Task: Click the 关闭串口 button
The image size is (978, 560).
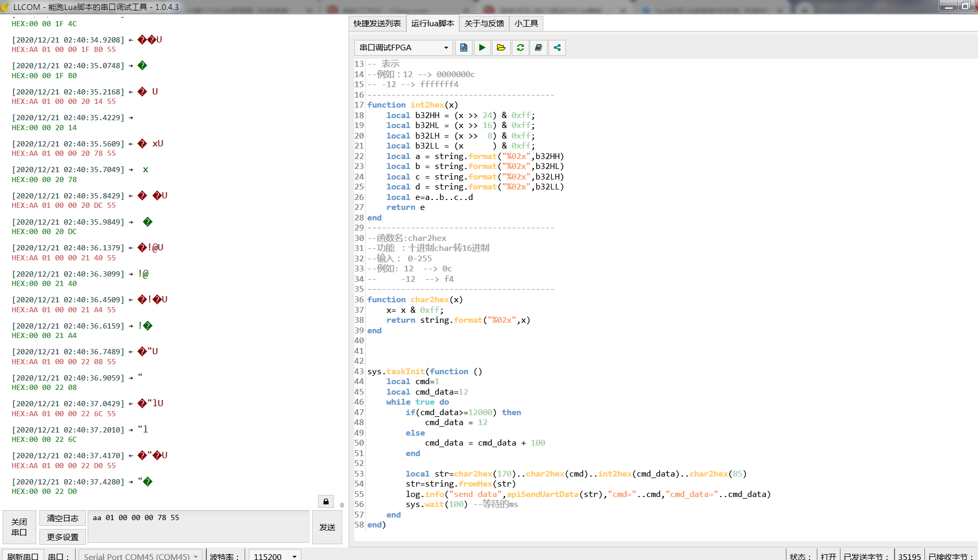Action: point(19,527)
